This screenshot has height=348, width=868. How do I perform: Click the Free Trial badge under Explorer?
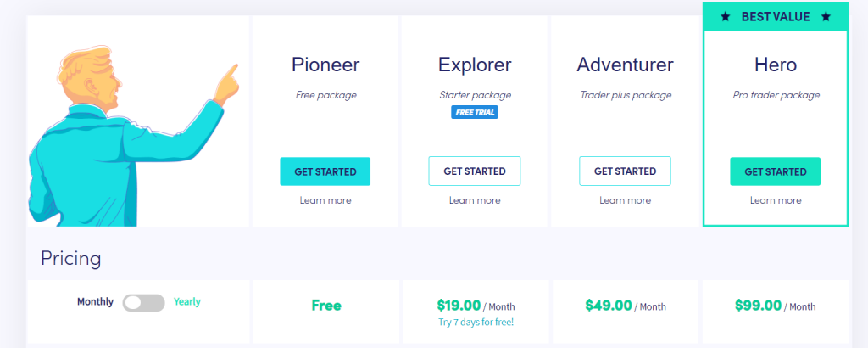[475, 113]
